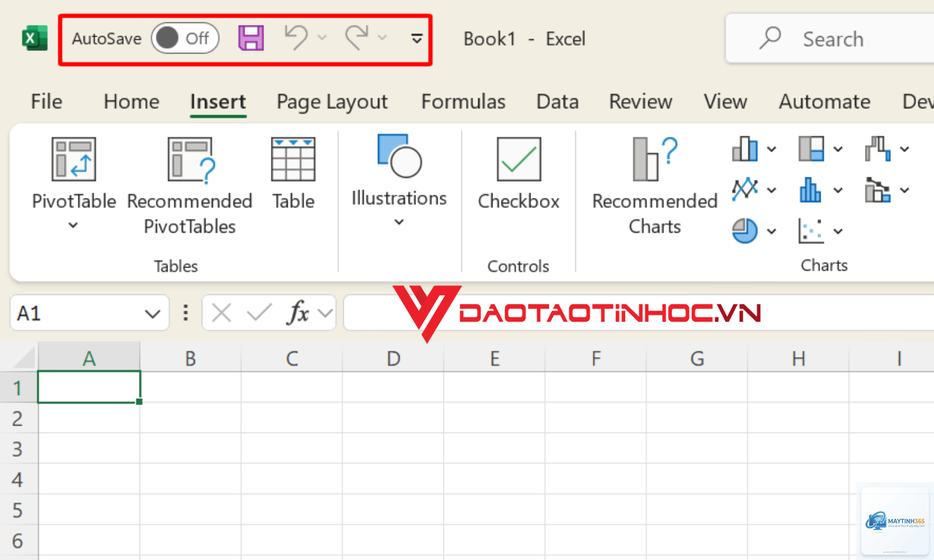This screenshot has width=934, height=560.
Task: Select column E header
Action: point(494,358)
